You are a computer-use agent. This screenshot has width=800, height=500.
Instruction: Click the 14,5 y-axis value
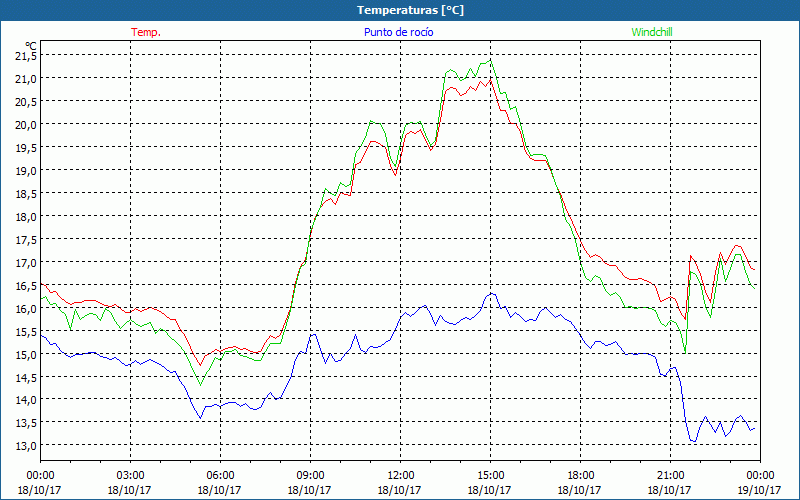pyautogui.click(x=27, y=377)
